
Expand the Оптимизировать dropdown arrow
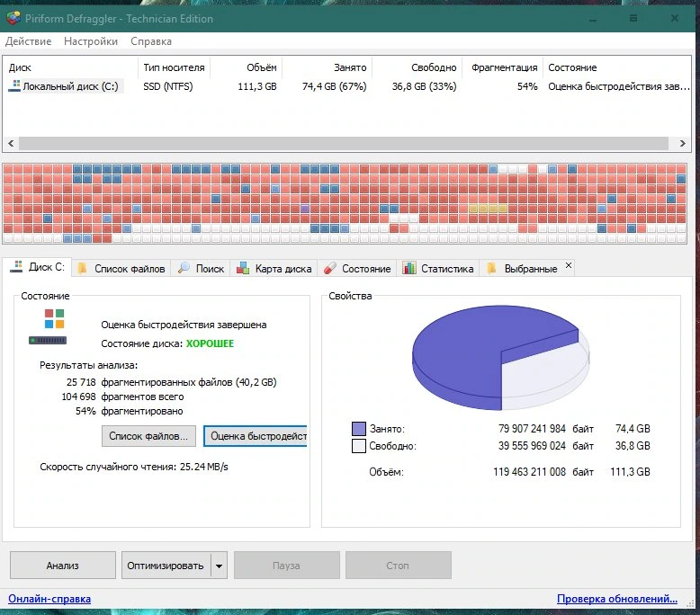[219, 565]
